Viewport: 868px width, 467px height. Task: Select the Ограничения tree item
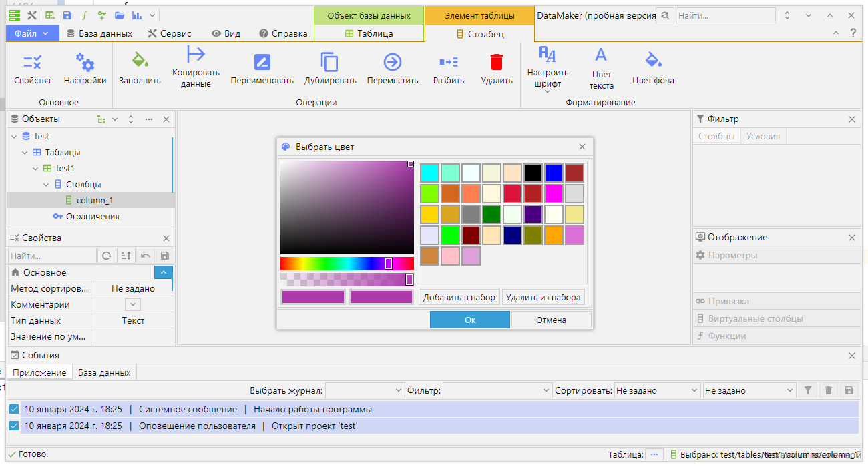(86, 217)
